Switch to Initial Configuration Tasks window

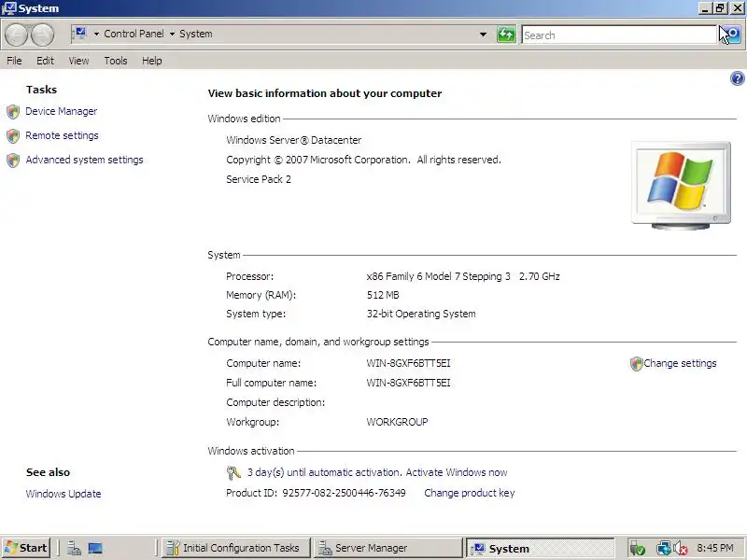(236, 548)
